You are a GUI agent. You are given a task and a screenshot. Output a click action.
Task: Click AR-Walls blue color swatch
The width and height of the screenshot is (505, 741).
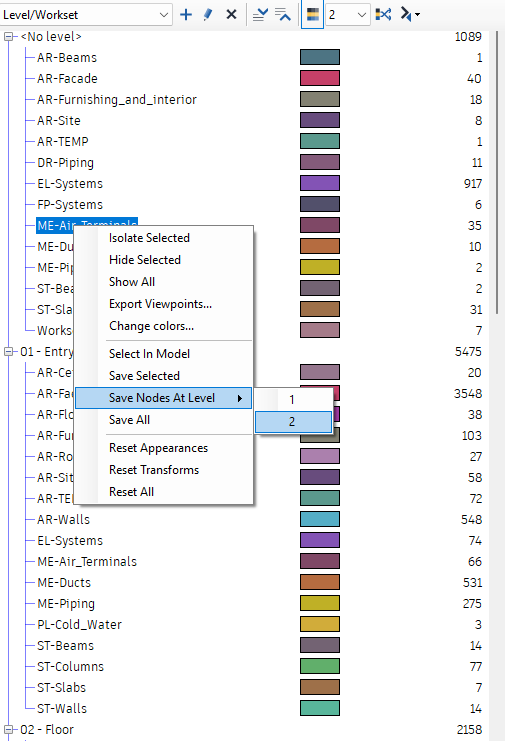click(320, 519)
